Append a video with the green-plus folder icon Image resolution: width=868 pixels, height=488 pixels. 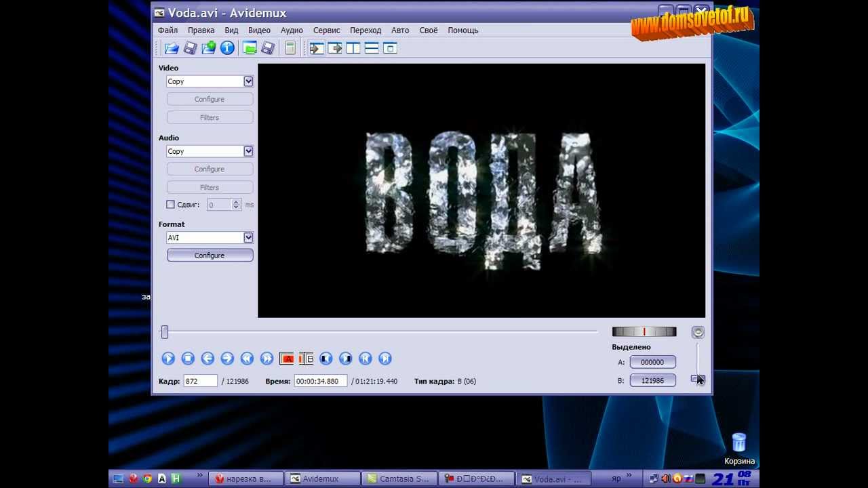[209, 48]
